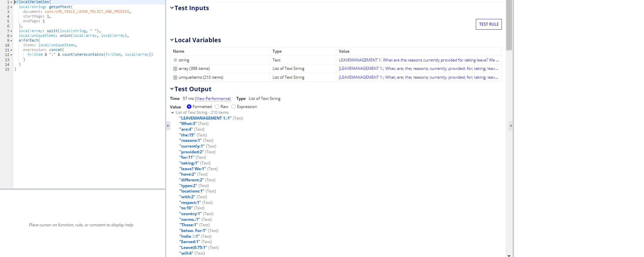644x257 pixels.
Task: Select output item "country:1"
Action: tap(190, 214)
